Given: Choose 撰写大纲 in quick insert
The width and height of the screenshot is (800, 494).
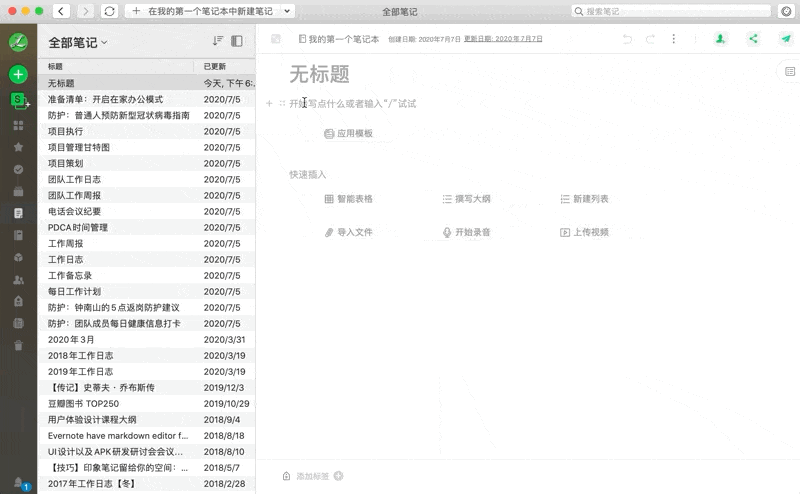Looking at the screenshot, I should click(466, 199).
